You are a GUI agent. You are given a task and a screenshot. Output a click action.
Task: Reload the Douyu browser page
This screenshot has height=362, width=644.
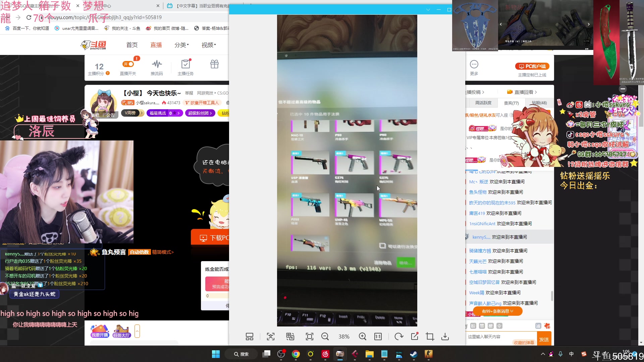coord(29,17)
